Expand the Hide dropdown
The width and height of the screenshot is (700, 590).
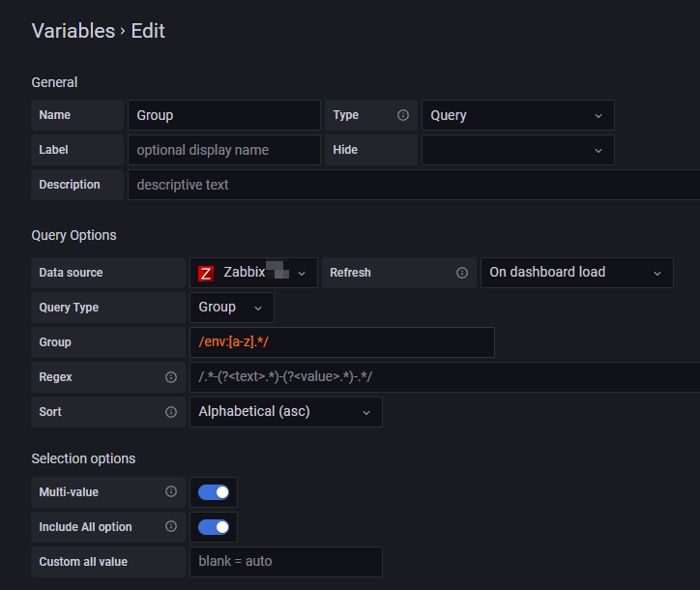pyautogui.click(x=517, y=150)
